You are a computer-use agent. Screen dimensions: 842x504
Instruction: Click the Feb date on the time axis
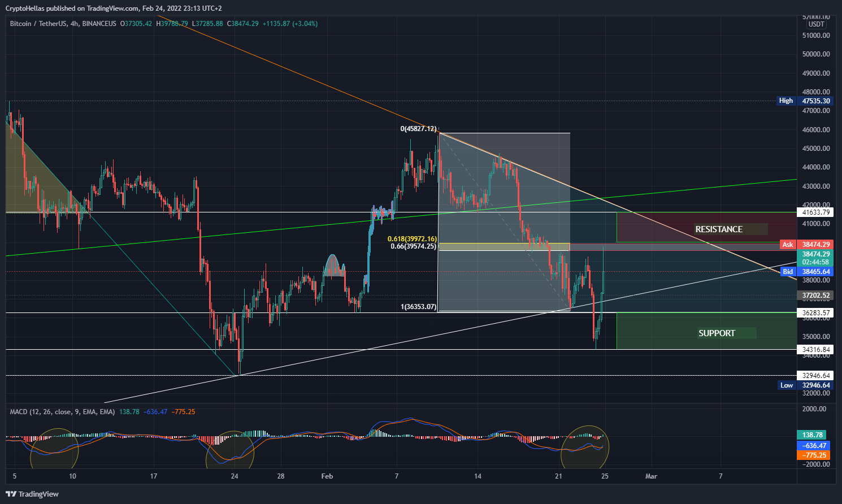coord(327,476)
